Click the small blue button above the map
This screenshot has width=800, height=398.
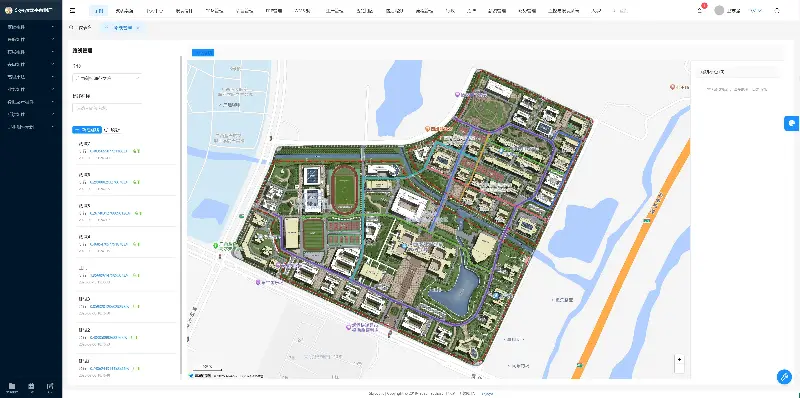(203, 52)
